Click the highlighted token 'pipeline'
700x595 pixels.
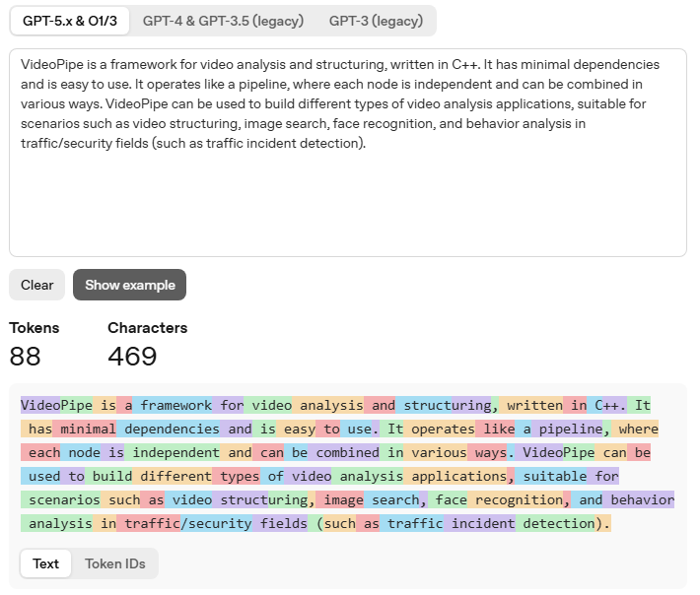(x=567, y=429)
